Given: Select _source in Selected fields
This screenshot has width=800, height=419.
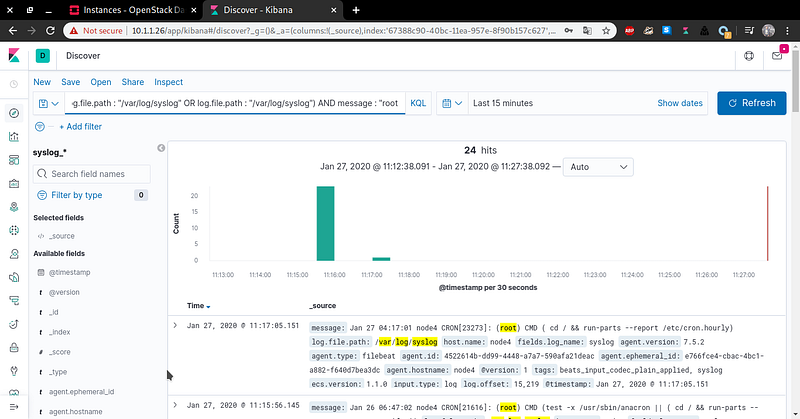Looking at the screenshot, I should click(x=62, y=236).
